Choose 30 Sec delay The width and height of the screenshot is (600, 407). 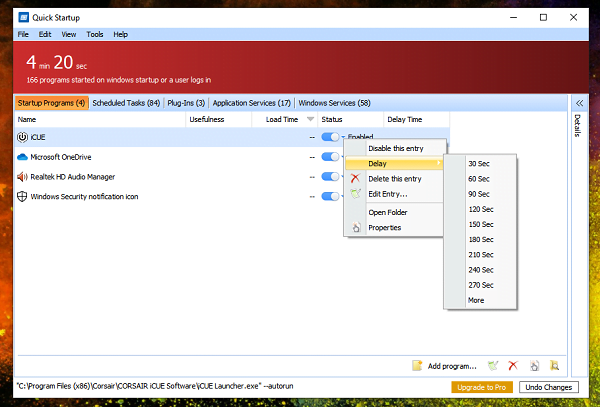[x=479, y=164]
